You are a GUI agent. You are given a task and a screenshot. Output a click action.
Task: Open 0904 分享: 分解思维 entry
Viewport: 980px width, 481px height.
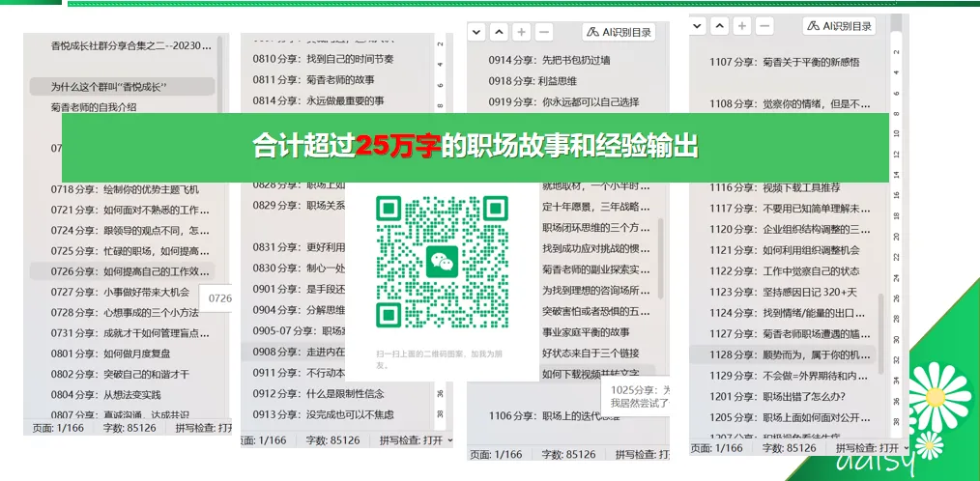(299, 310)
